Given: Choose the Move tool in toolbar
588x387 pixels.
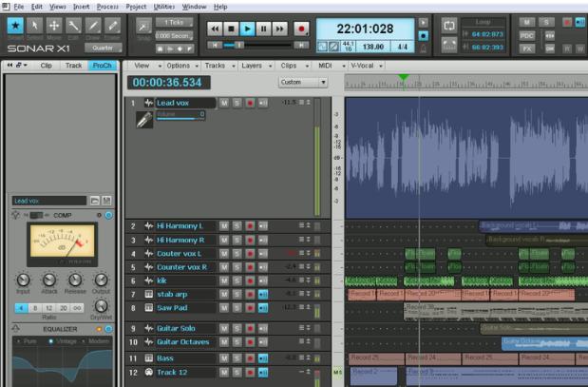Looking at the screenshot, I should click(54, 28).
